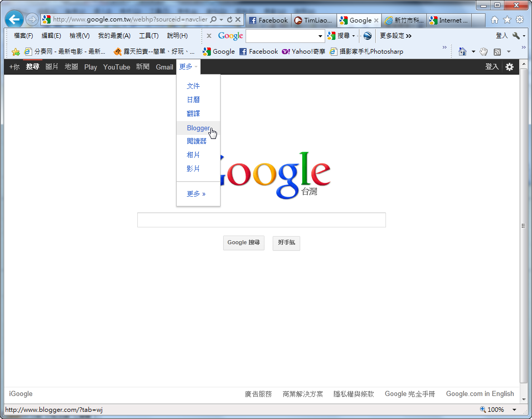Switch to the Internet tab

(449, 20)
